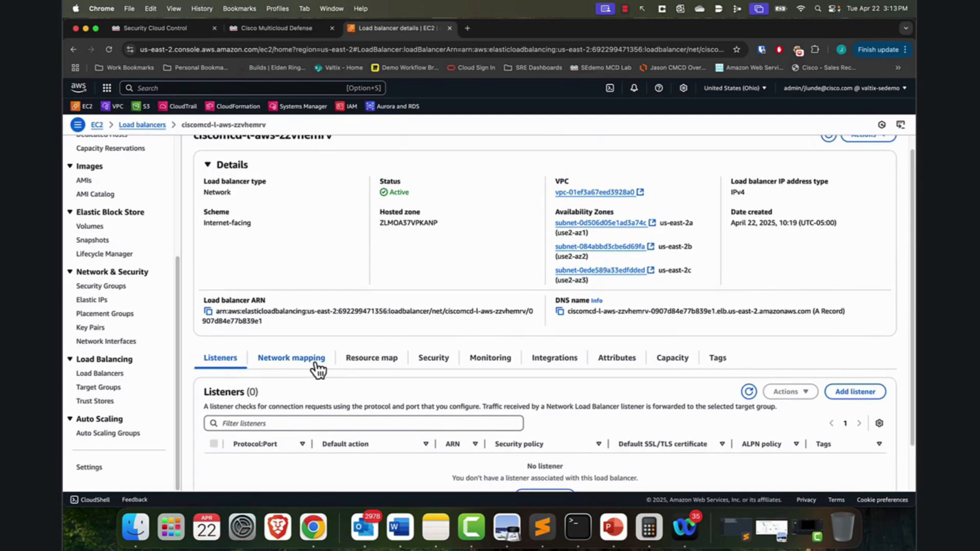Collapse the Load Balancing sidebar group
Image resolution: width=980 pixels, height=551 pixels.
tap(70, 359)
